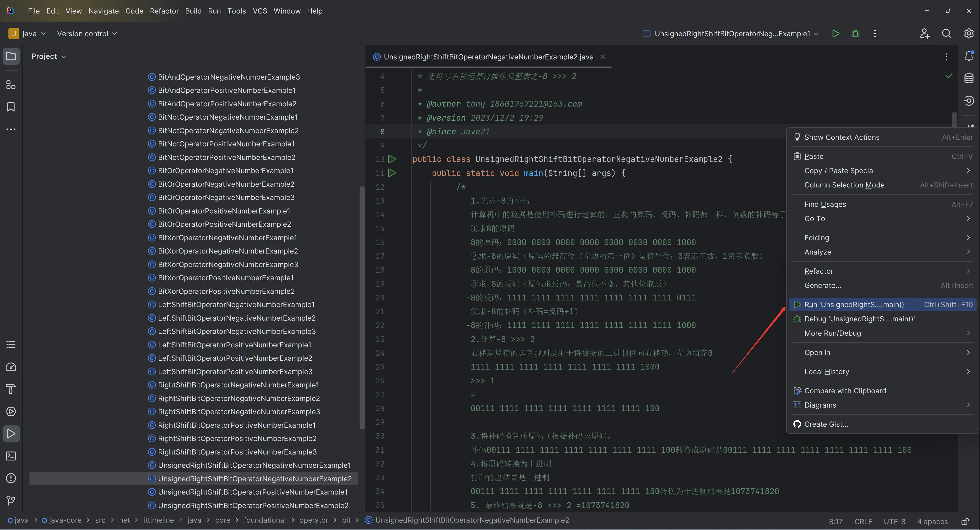The image size is (980, 530).
Task: Click the CRLF line separator in status bar
Action: (863, 521)
